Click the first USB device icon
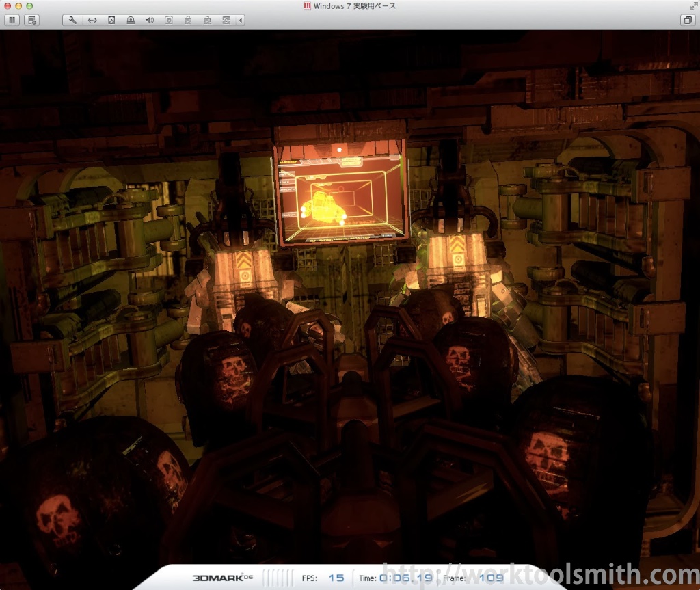Screen dimensions: 700x590 (x=188, y=20)
